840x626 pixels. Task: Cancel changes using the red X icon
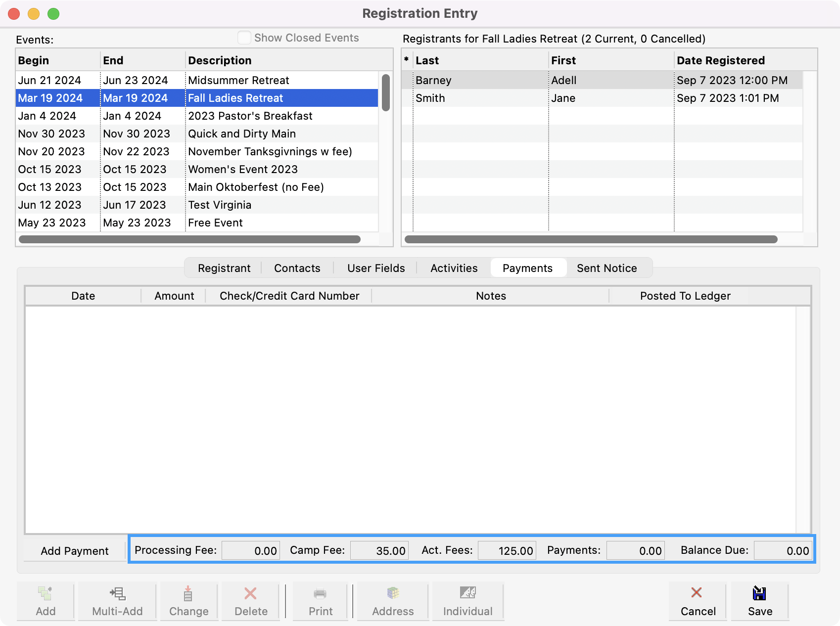pyautogui.click(x=697, y=593)
